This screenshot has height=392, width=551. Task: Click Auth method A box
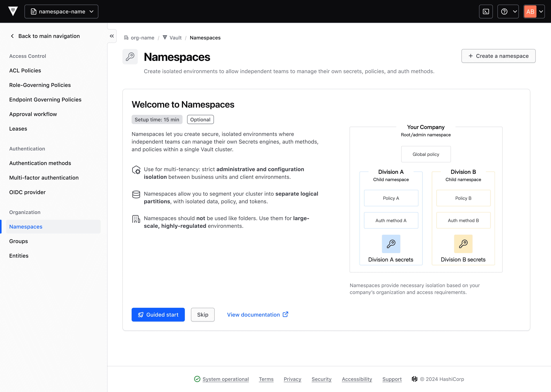coord(391,220)
